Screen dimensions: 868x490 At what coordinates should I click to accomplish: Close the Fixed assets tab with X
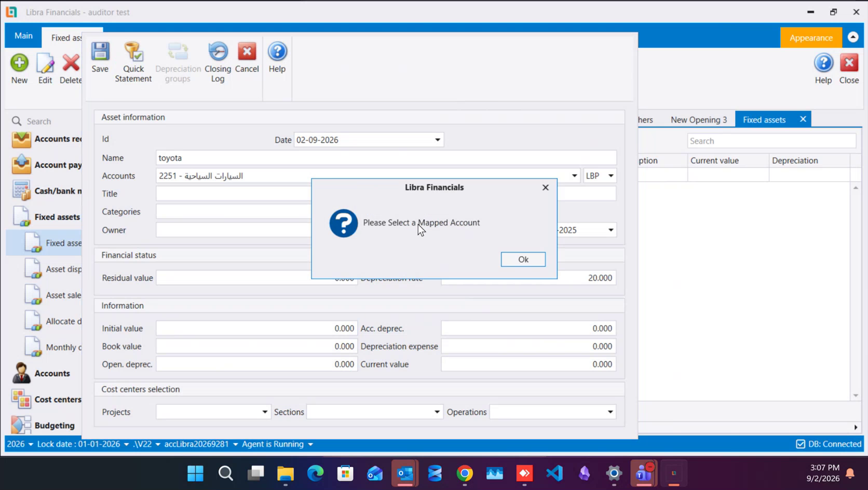point(803,119)
